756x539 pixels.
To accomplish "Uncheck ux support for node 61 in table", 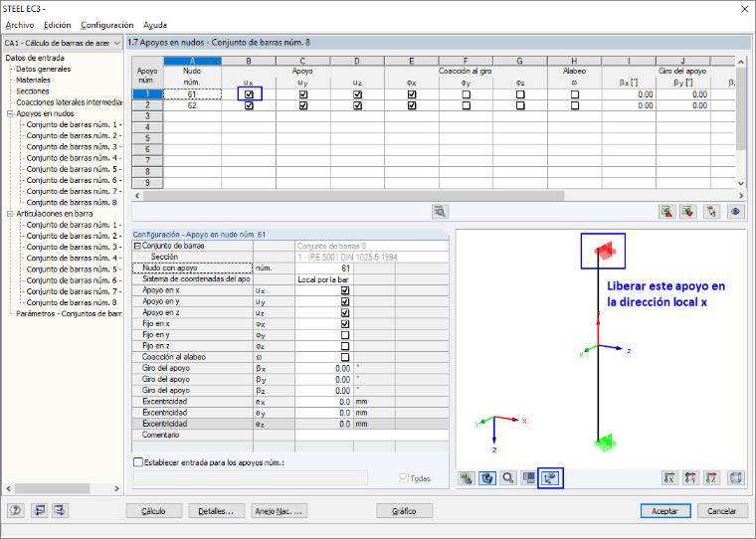I will click(249, 94).
